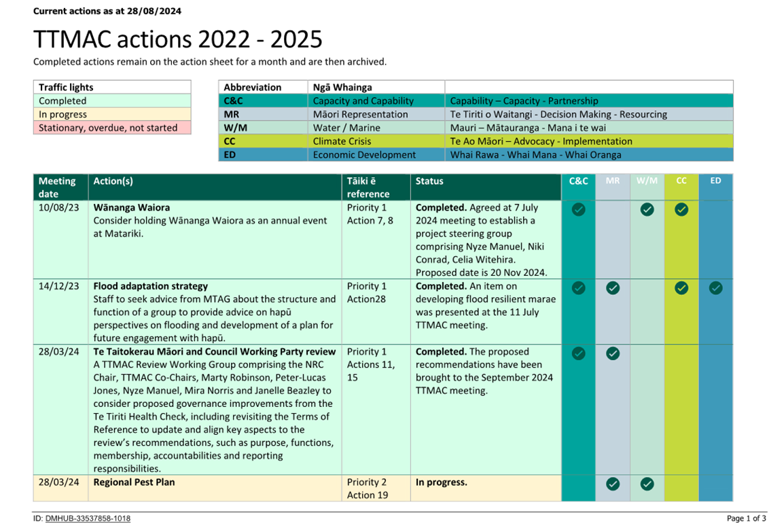771x532 pixels.
Task: Click the "Page 1 of 3" footer text
Action: pos(747,518)
